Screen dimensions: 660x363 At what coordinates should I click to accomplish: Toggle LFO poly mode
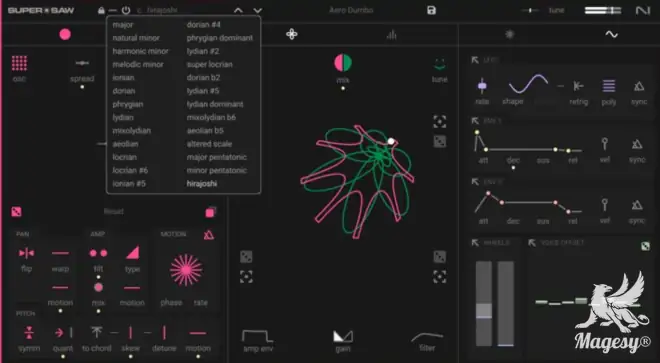pos(609,86)
